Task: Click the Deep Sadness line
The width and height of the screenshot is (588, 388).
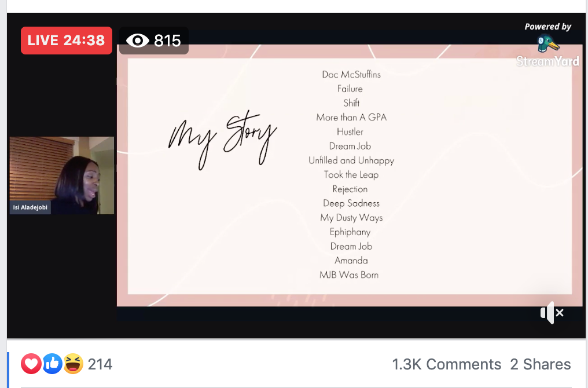Action: pyautogui.click(x=351, y=203)
